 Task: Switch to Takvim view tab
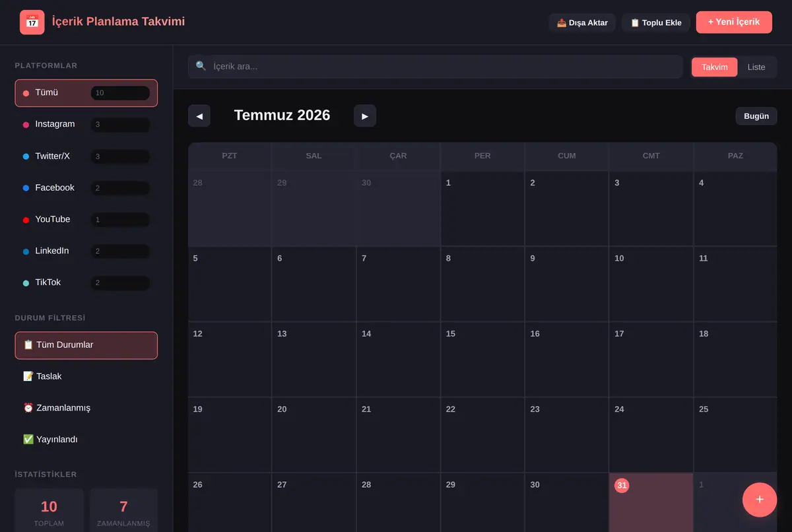pyautogui.click(x=715, y=67)
